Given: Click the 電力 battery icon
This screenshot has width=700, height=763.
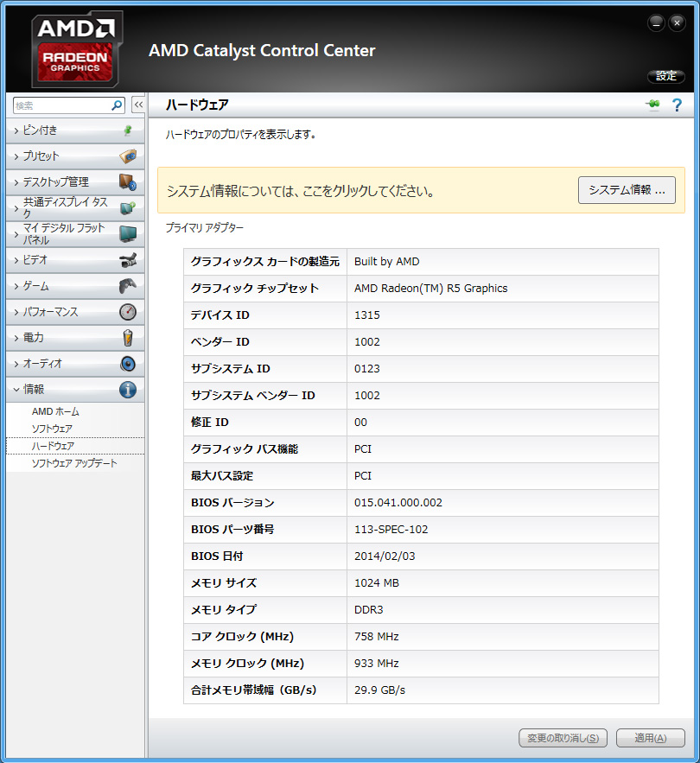Looking at the screenshot, I should pyautogui.click(x=128, y=338).
